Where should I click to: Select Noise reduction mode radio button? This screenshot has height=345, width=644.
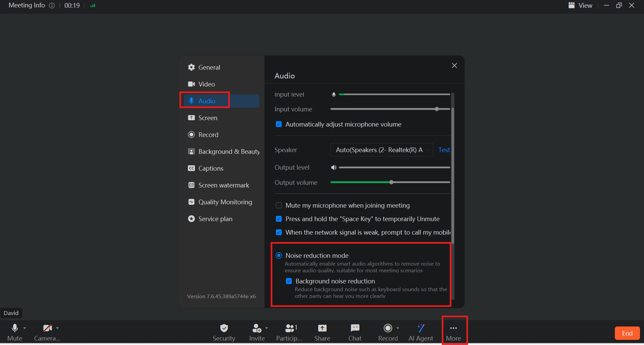pos(279,255)
